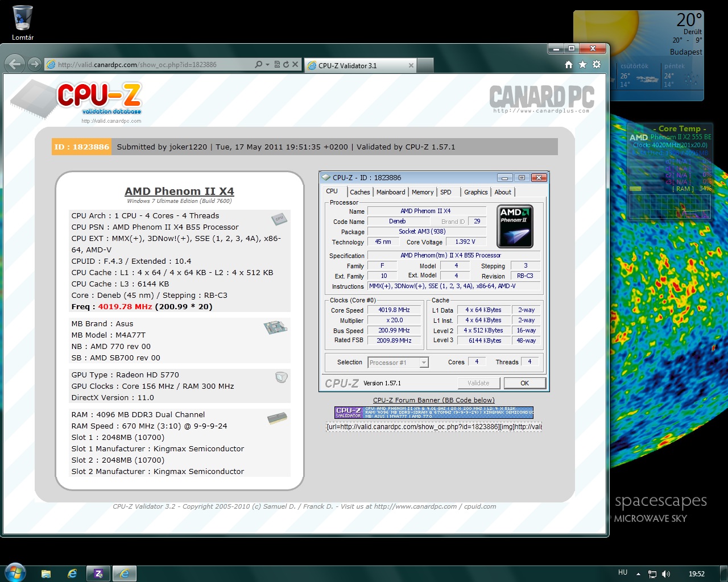Click the Core Speed 4019.8 MHz field
728x582 pixels.
[x=394, y=310]
